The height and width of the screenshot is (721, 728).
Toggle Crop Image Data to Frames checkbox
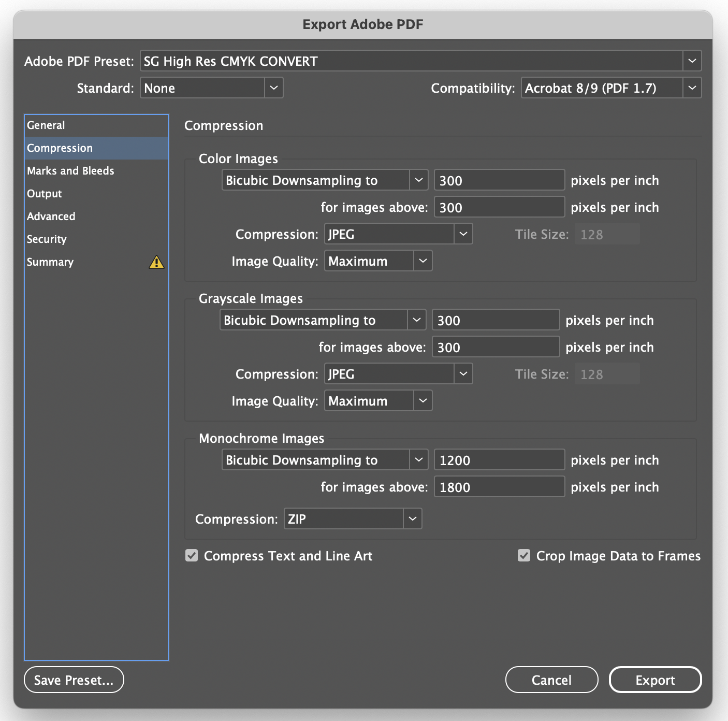[524, 556]
